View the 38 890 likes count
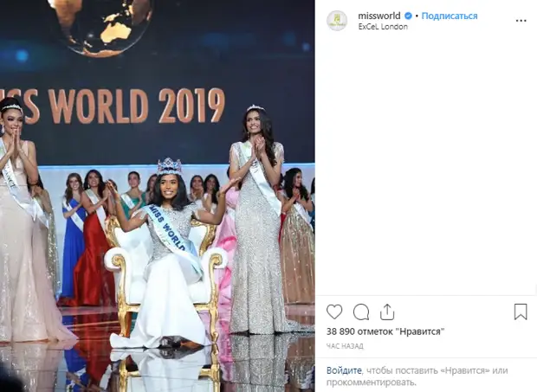This screenshot has height=392, width=537. coord(385,331)
